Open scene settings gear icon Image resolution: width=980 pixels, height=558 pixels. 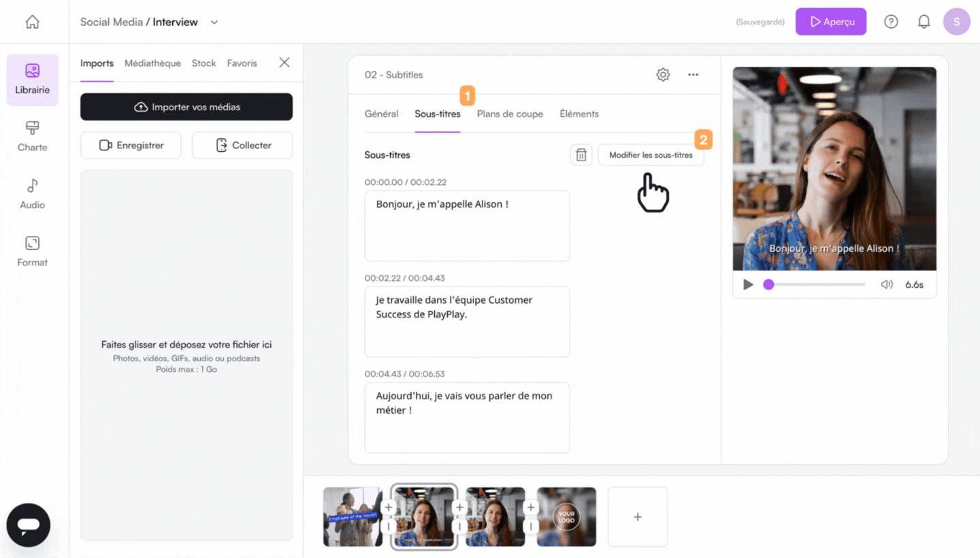click(663, 75)
